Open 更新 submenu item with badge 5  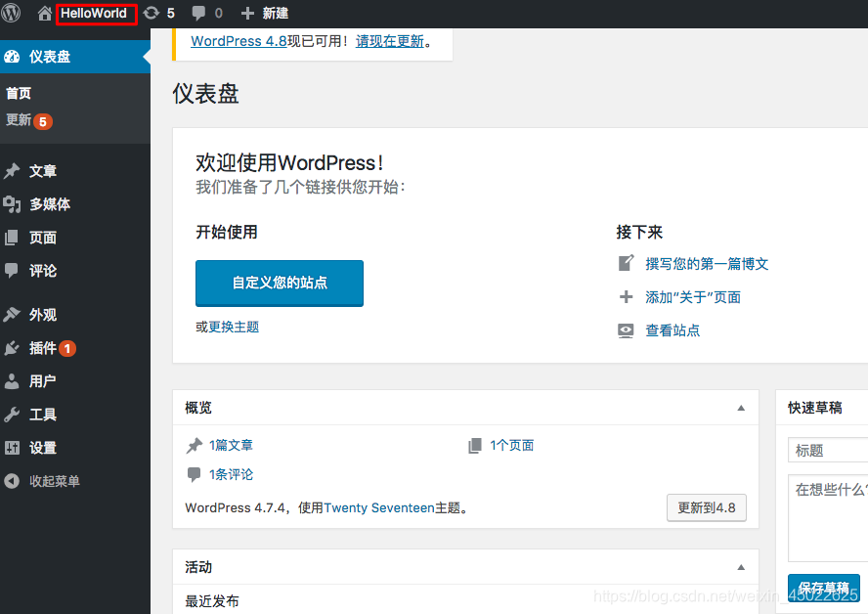[28, 120]
